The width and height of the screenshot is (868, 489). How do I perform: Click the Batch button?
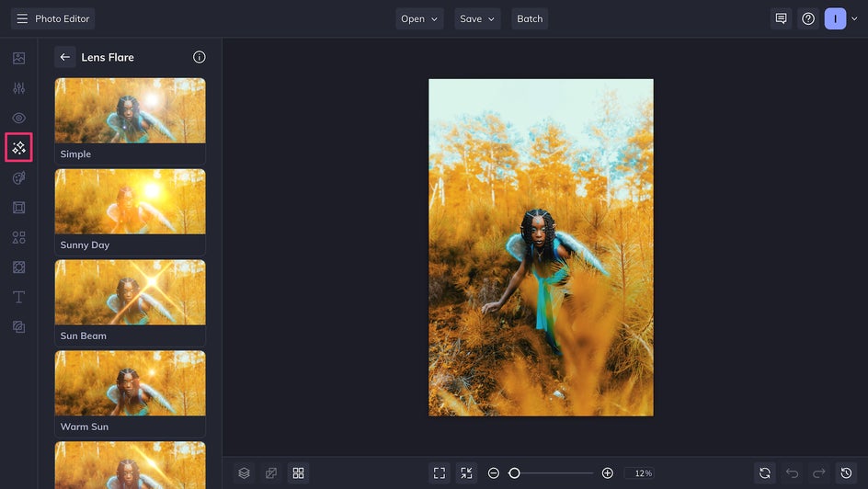(x=530, y=18)
